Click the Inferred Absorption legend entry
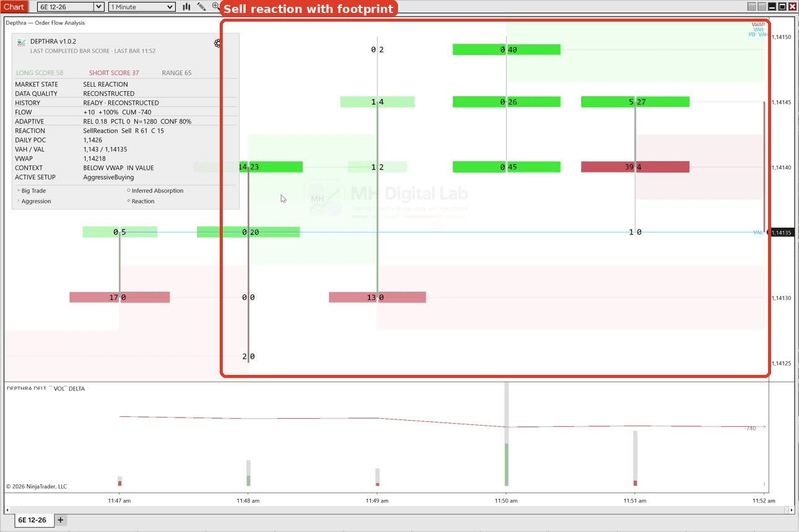The image size is (799, 532). coord(155,191)
